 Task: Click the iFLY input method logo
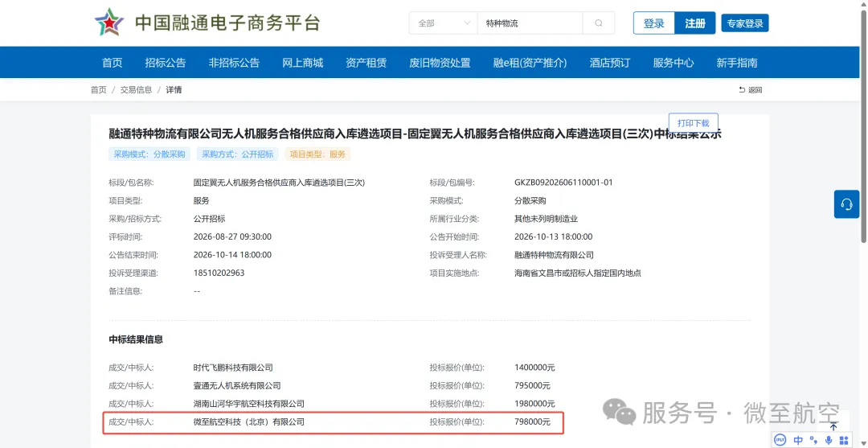(x=780, y=440)
